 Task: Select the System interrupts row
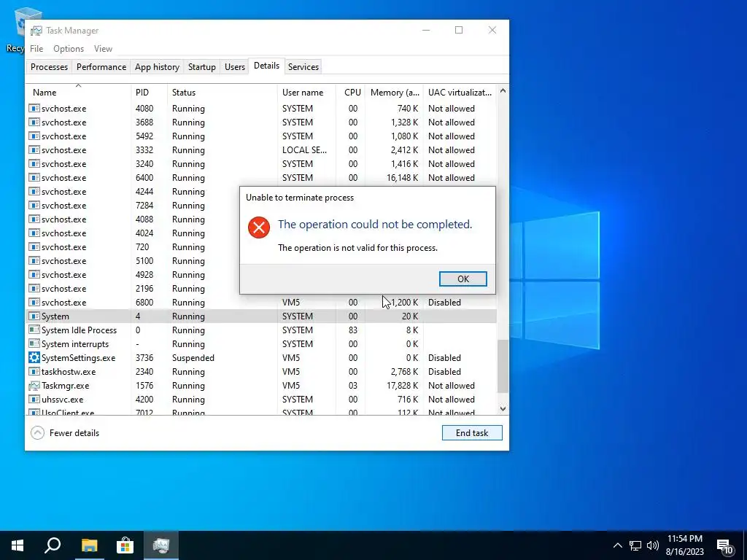coord(261,344)
